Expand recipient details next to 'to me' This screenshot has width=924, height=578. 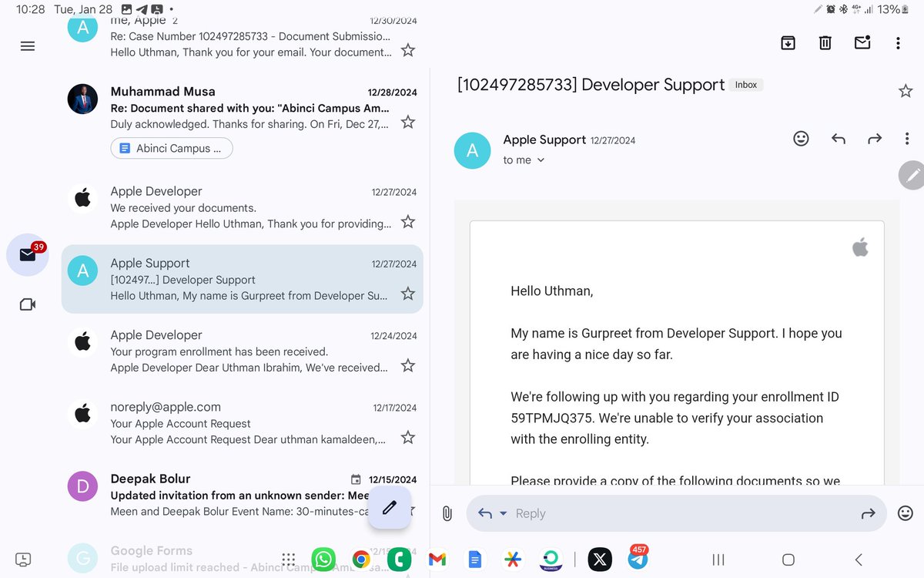click(x=541, y=160)
